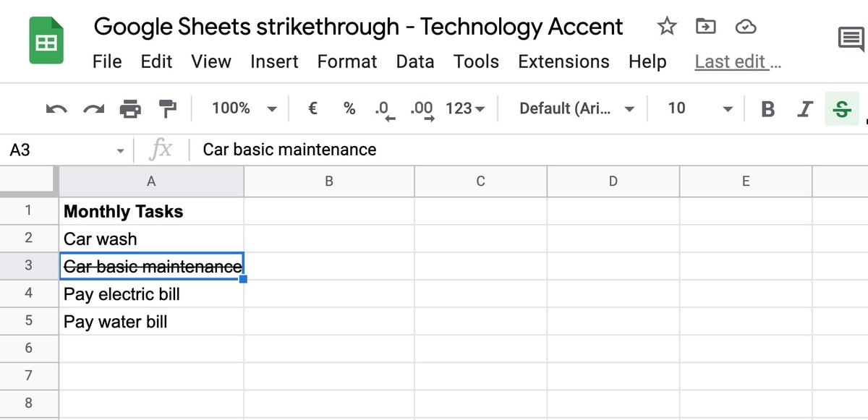
Task: Click the move to folder icon
Action: (x=705, y=27)
